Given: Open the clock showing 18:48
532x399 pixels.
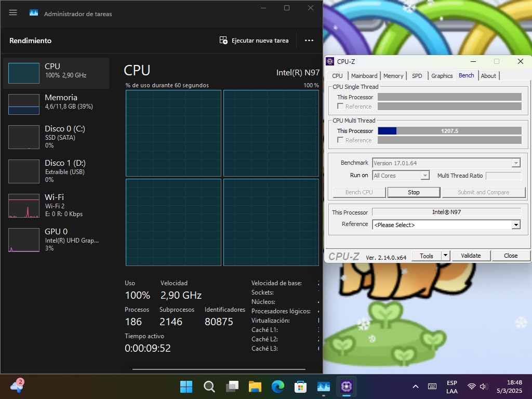Looking at the screenshot, I should 509,387.
